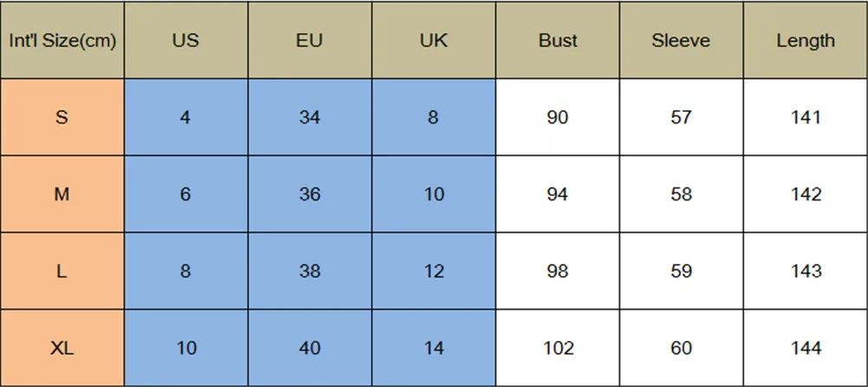868x387 pixels.
Task: Select the UK column header
Action: click(434, 41)
